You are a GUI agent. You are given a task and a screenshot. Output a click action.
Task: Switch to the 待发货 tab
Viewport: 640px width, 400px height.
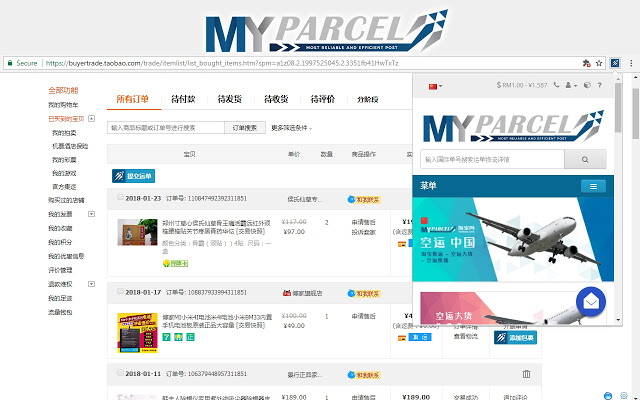click(230, 99)
